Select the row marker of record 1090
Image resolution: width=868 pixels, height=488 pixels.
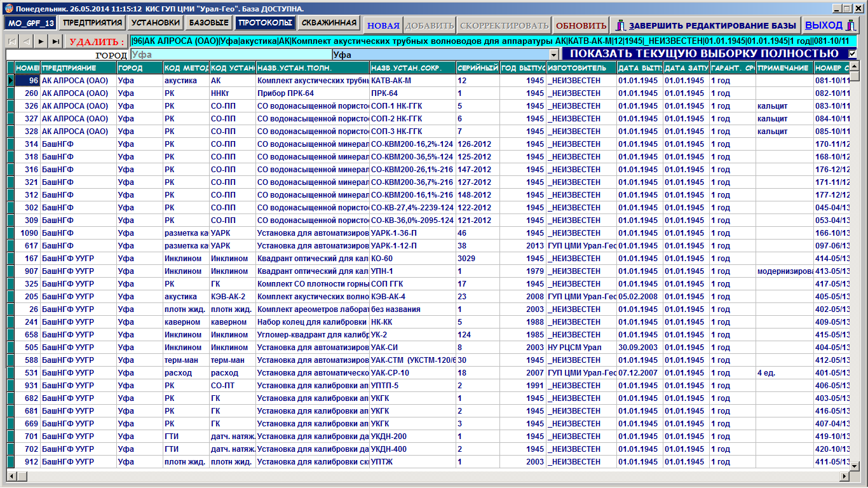coord(10,233)
